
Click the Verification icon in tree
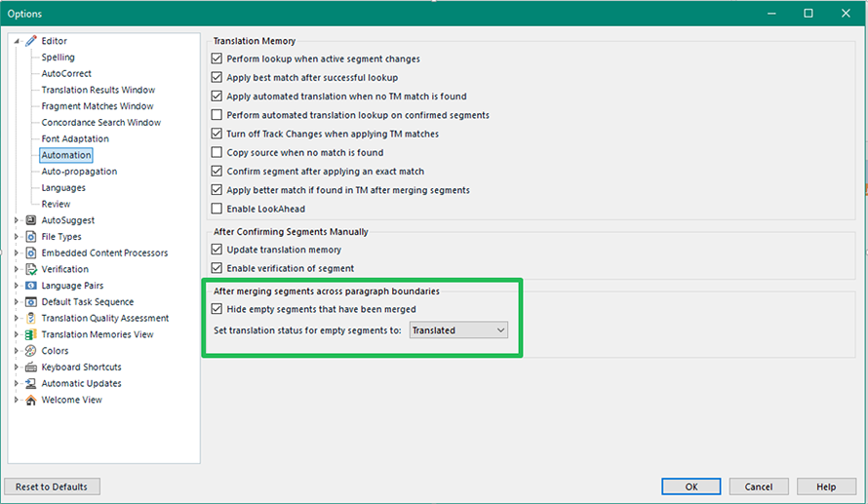(x=31, y=269)
